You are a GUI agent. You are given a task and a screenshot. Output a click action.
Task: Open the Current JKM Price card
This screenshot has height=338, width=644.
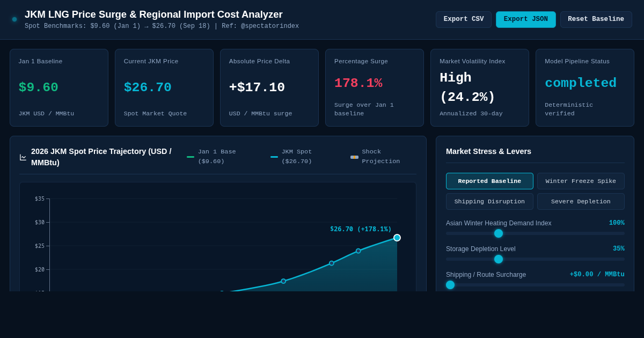(x=164, y=88)
